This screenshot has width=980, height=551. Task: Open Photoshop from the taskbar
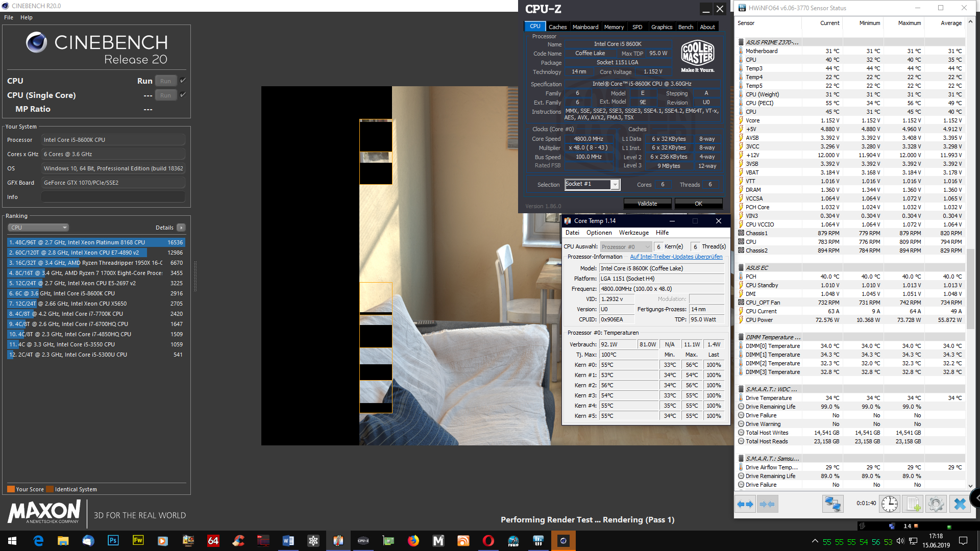click(x=113, y=541)
